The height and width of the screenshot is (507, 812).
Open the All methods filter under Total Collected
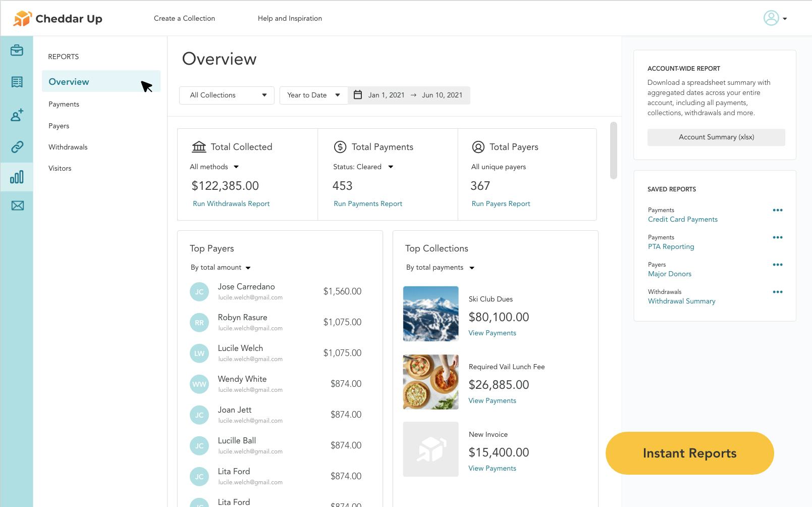[214, 167]
